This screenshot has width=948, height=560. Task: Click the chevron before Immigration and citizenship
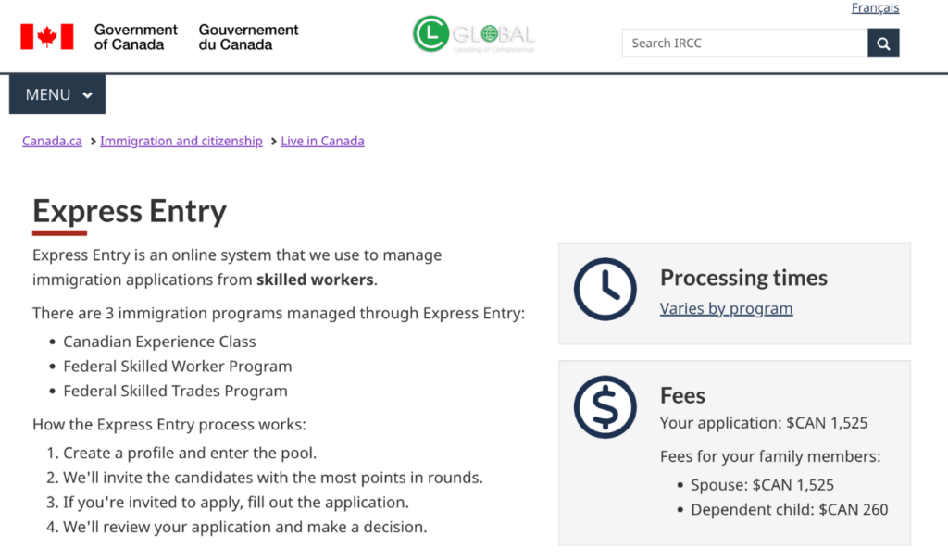pyautogui.click(x=93, y=142)
